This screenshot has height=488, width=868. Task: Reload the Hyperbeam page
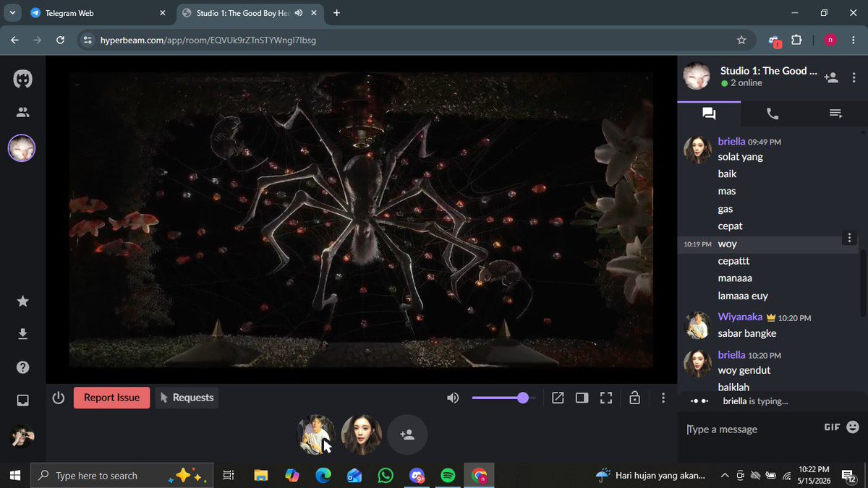coord(60,40)
